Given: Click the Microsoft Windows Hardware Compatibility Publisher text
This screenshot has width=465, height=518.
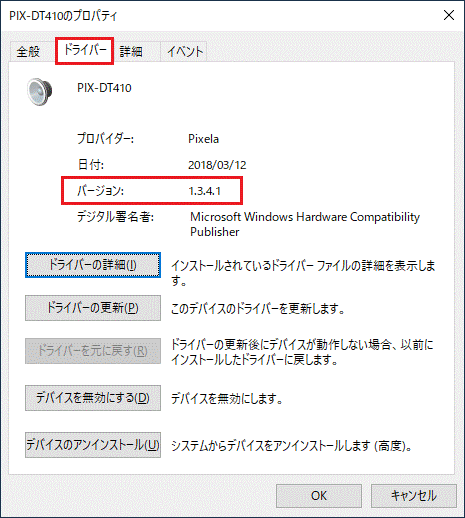Looking at the screenshot, I should (305, 224).
